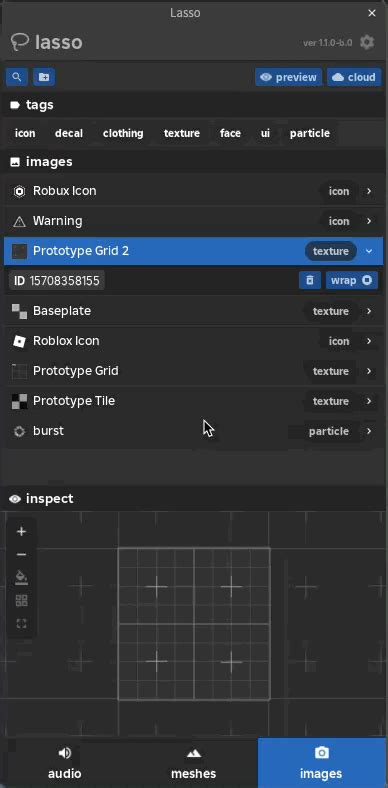388x788 pixels.
Task: Click the Baseplate checker thumbnail
Action: [x=19, y=311]
